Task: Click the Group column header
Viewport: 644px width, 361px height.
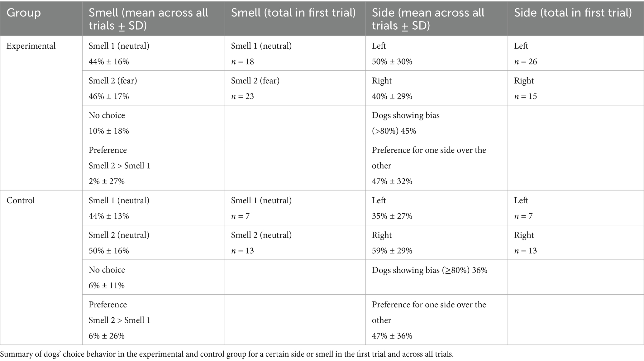Action: (24, 13)
